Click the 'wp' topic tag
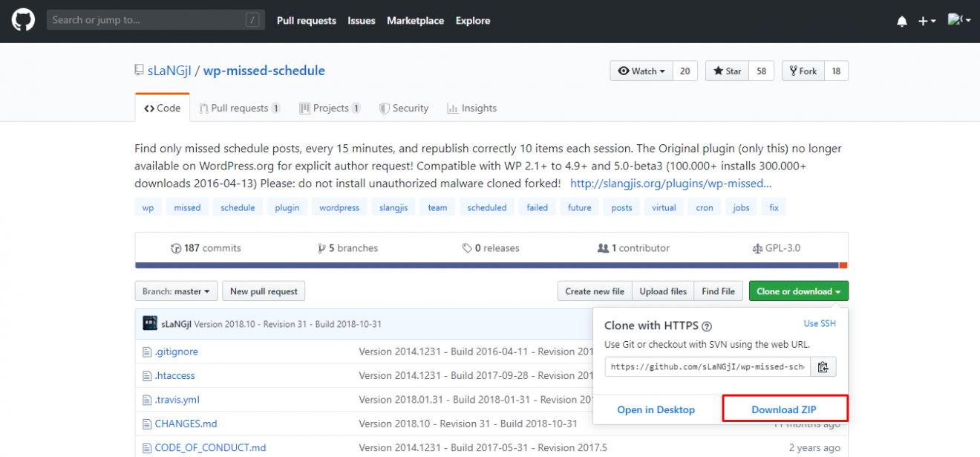 coord(148,207)
